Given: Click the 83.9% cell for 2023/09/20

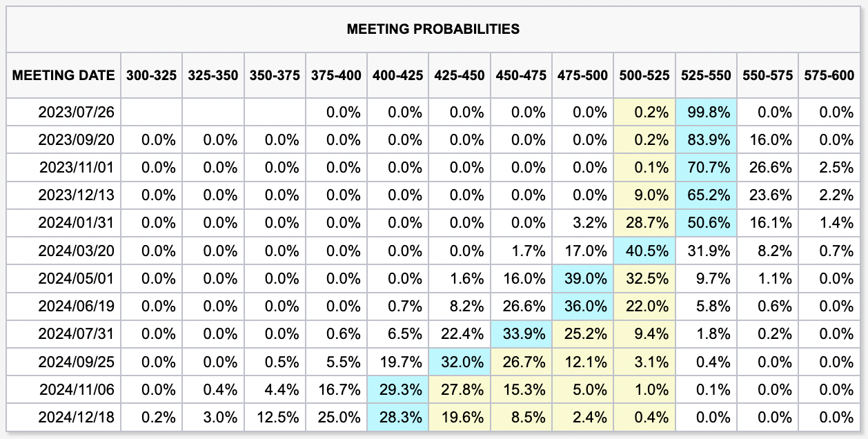Looking at the screenshot, I should (707, 140).
